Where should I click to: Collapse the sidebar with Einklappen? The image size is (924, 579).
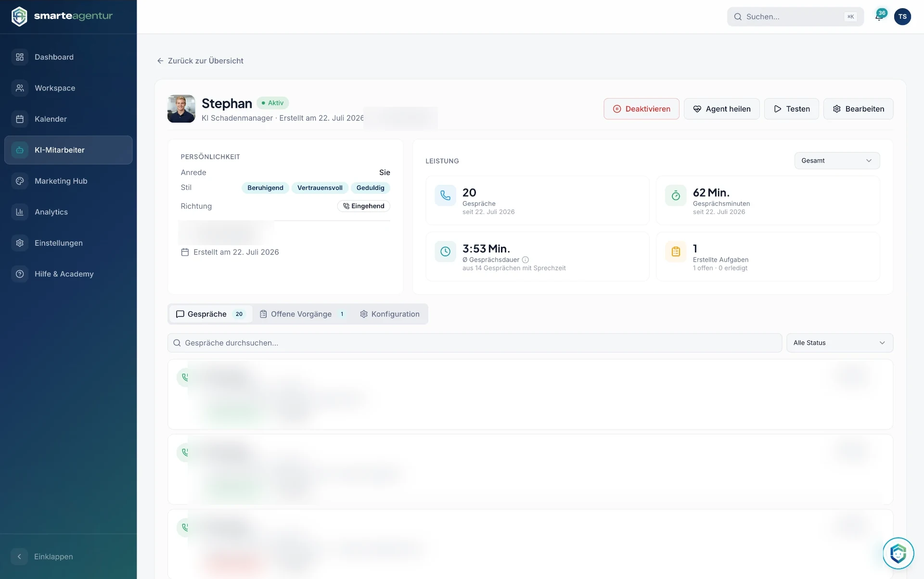pyautogui.click(x=42, y=556)
